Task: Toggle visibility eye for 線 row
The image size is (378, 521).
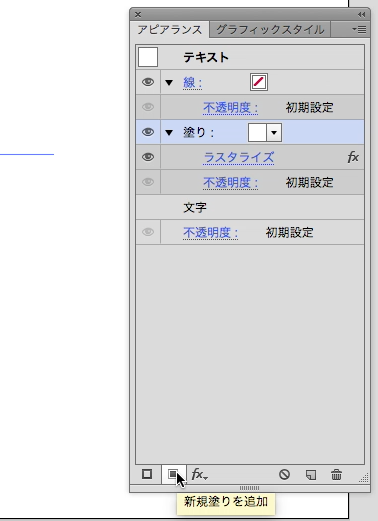Action: [x=148, y=82]
